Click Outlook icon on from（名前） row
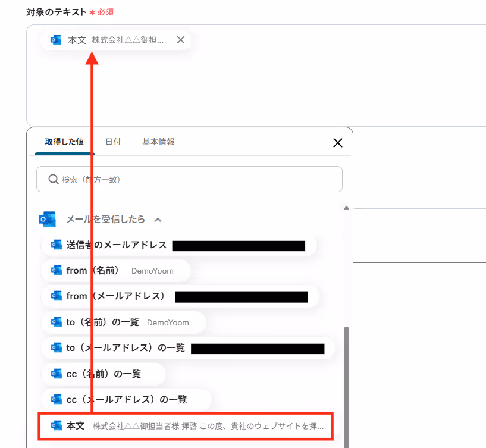This screenshot has width=486, height=448. [x=56, y=270]
